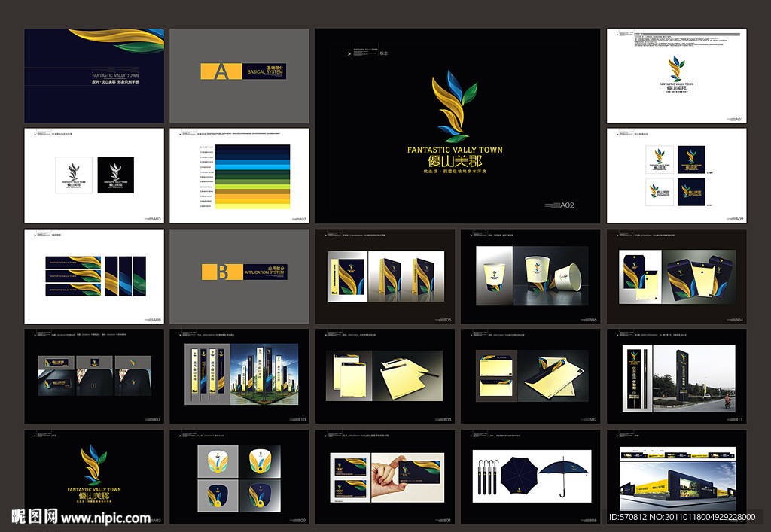Click the black-background monochrome logo variant

click(x=115, y=175)
